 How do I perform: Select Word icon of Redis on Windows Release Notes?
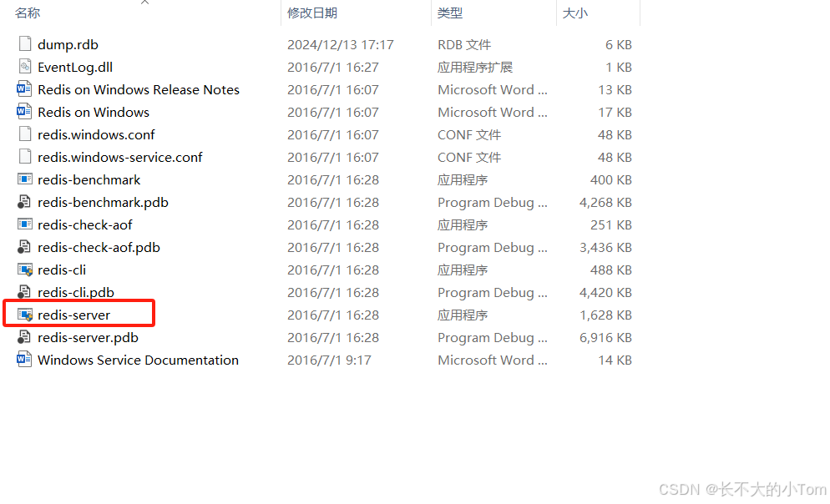click(x=24, y=88)
